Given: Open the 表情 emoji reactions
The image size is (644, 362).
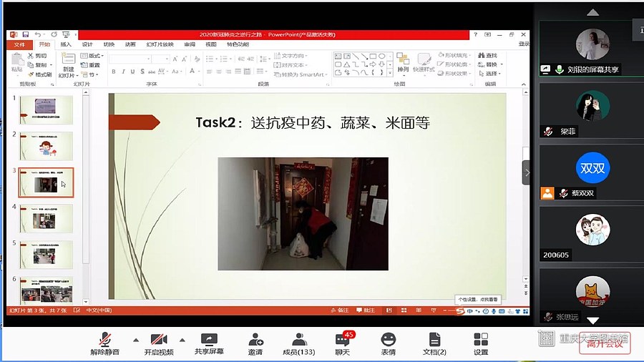Looking at the screenshot, I should coord(388,339).
